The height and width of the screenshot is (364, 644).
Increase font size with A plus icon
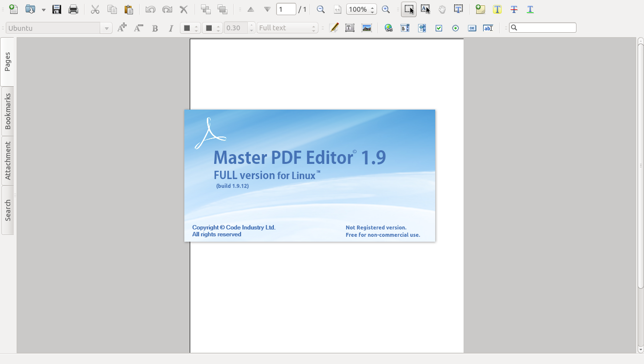pos(122,28)
